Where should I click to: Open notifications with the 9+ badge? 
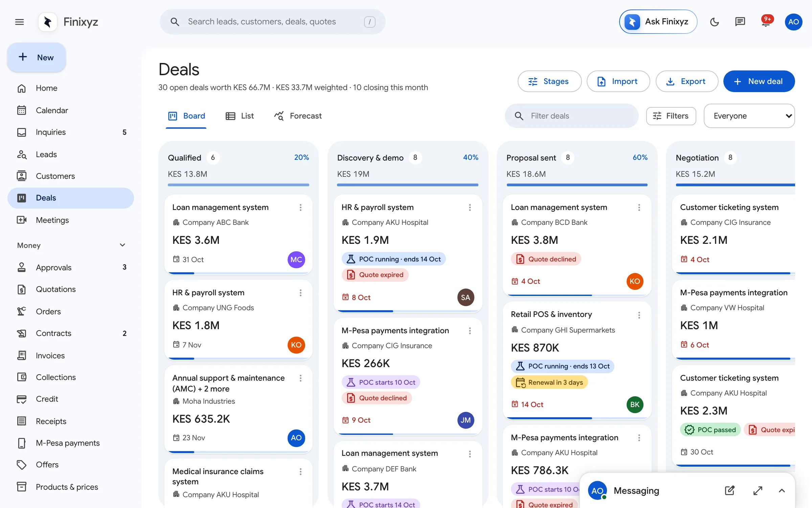coord(766,21)
